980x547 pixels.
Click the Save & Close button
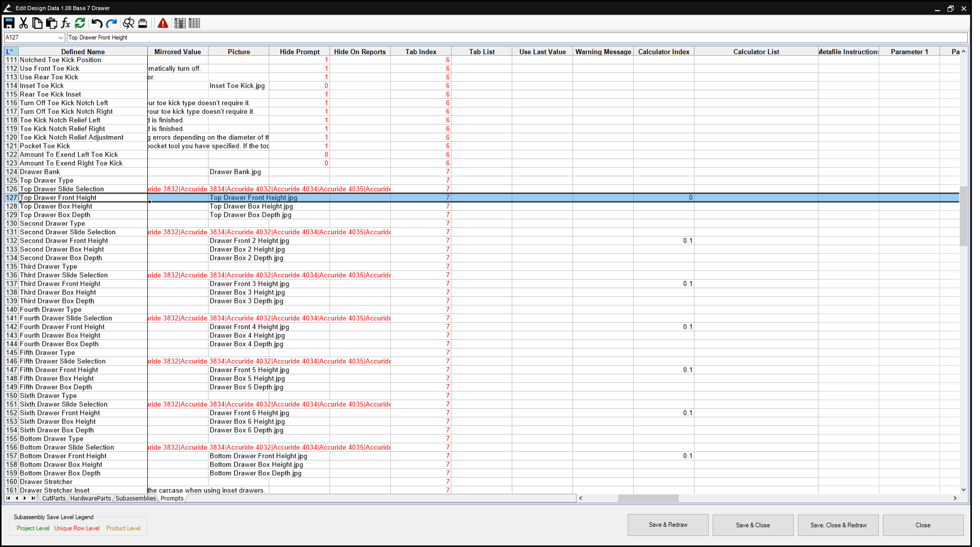[x=752, y=525]
